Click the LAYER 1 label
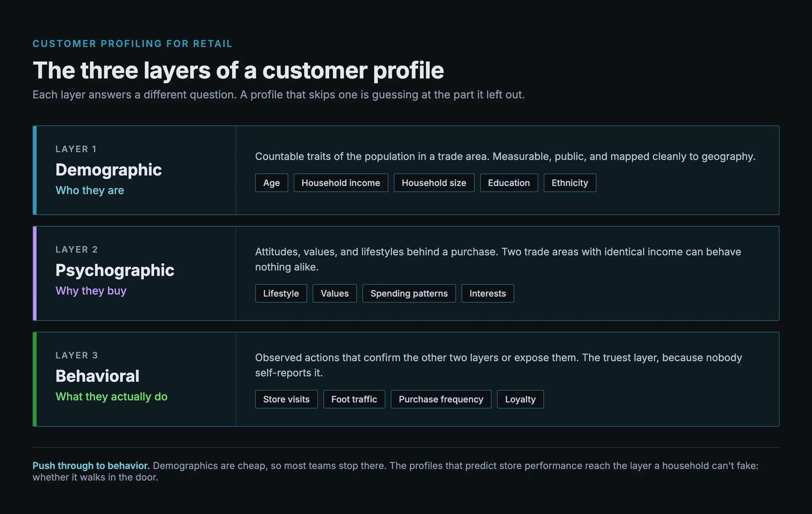This screenshot has height=514, width=812. coord(76,149)
